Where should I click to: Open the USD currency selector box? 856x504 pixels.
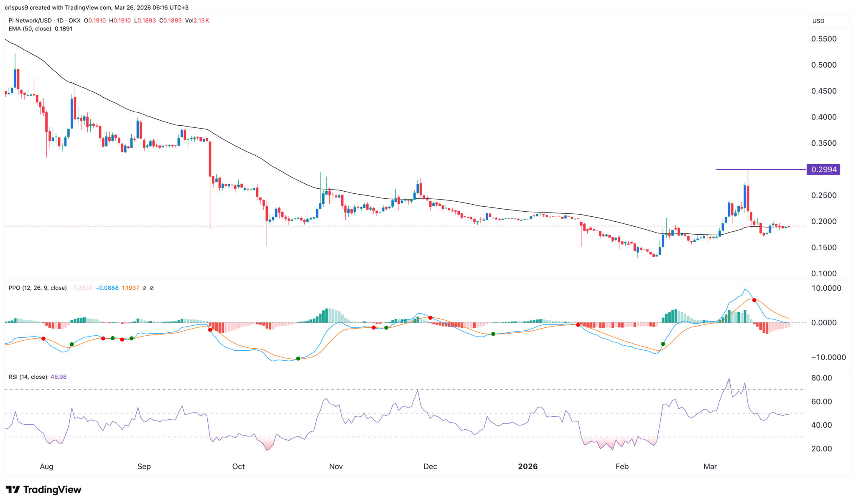[x=828, y=21]
